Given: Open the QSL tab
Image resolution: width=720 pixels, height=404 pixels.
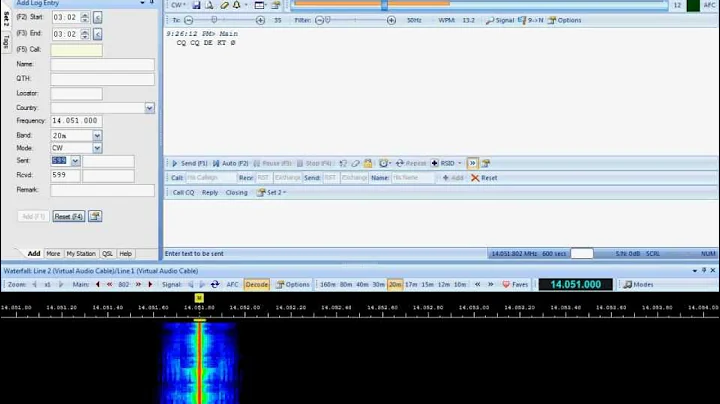Looking at the screenshot, I should 107,254.
